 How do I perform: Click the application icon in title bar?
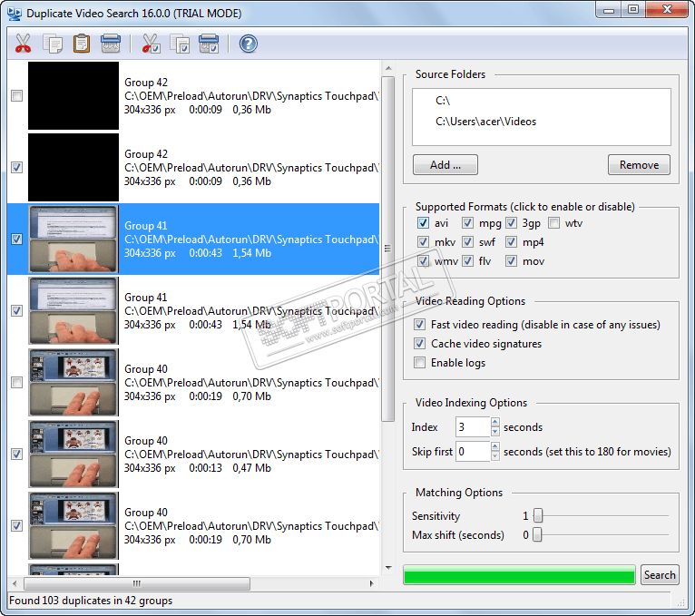[x=15, y=14]
